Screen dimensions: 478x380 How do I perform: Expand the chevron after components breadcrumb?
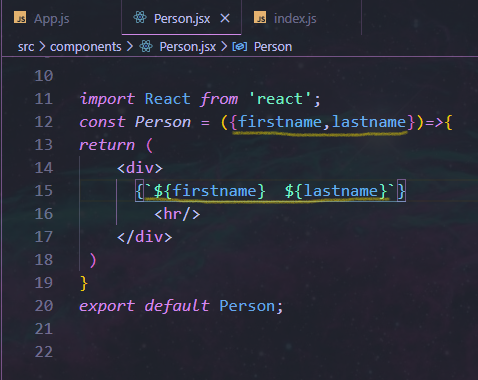click(x=129, y=47)
